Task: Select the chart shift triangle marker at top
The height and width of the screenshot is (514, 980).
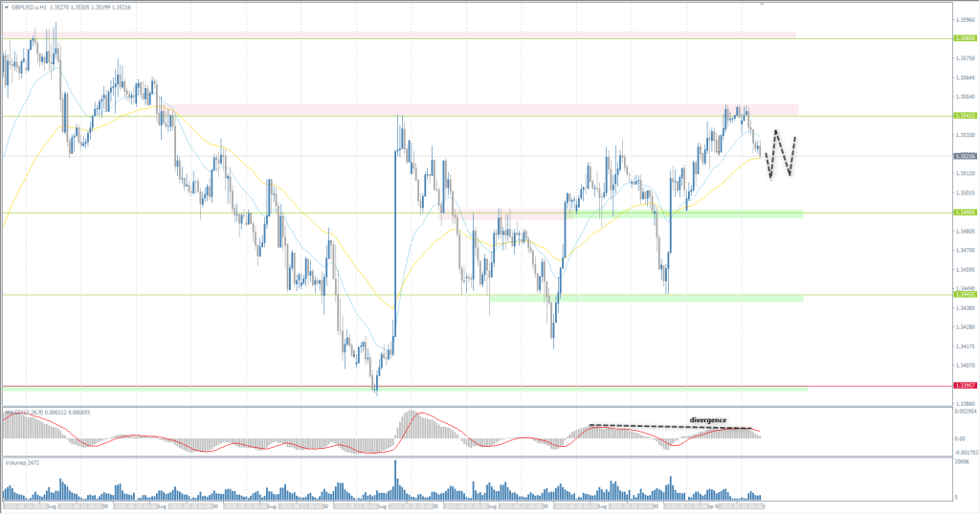Action: pos(762,4)
